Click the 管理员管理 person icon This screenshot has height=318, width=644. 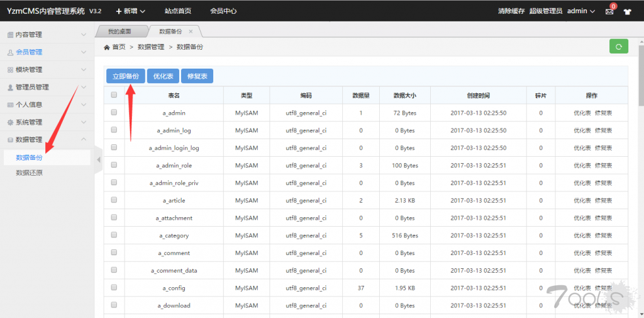tap(10, 87)
